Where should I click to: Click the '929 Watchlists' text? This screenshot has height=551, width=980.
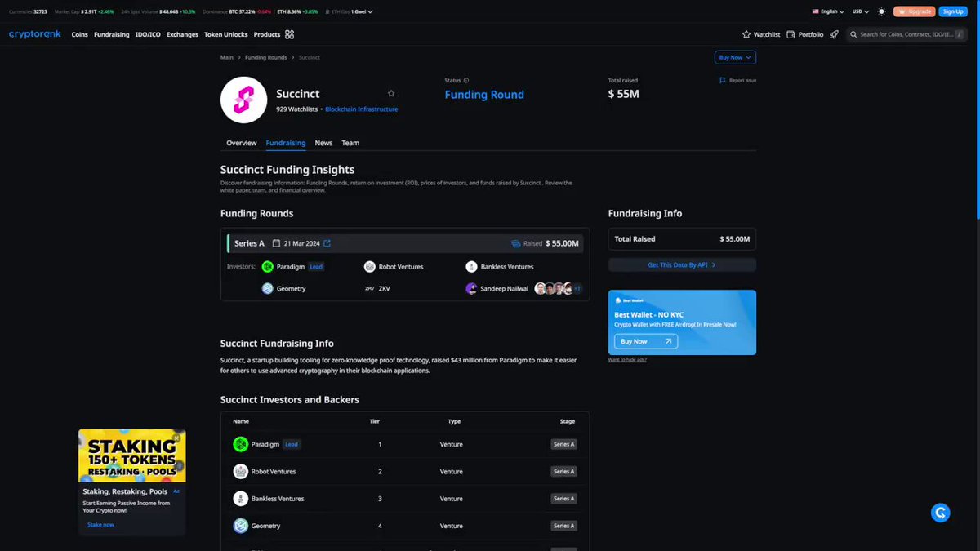(297, 109)
